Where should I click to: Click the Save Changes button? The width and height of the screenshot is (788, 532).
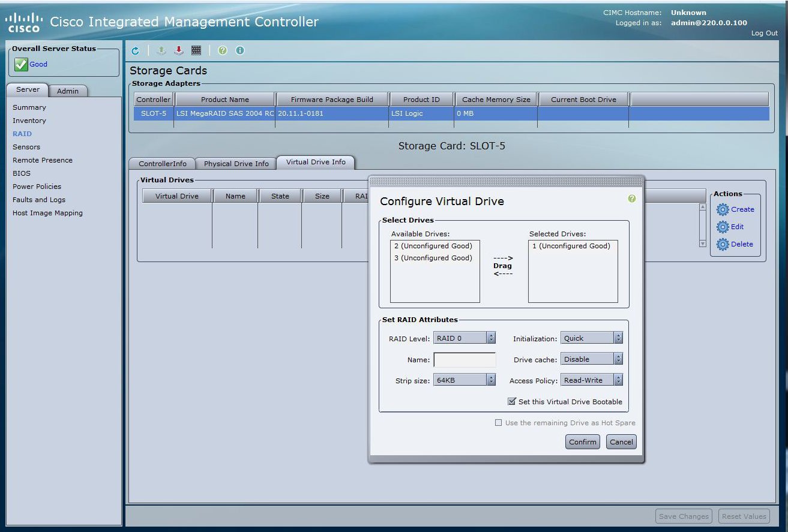pyautogui.click(x=684, y=516)
